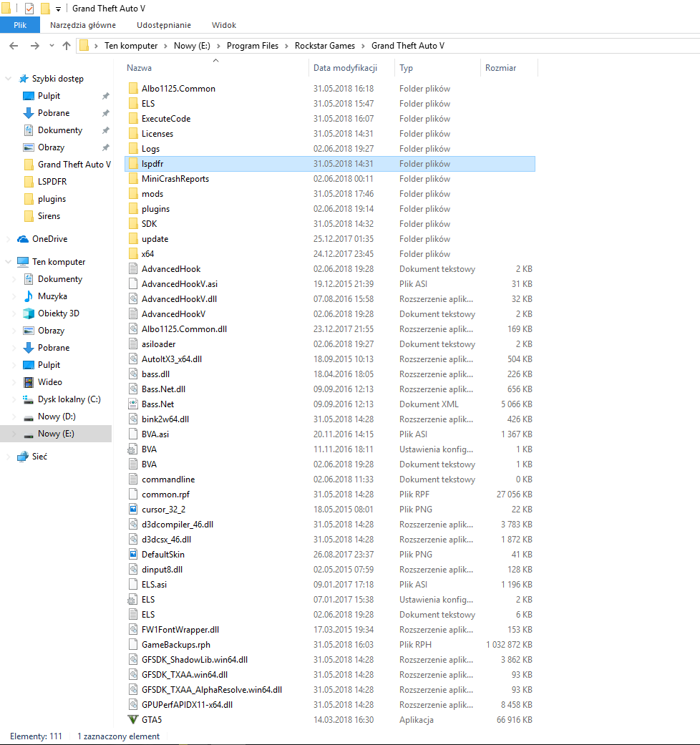Click the OneDrive cloud icon
The image size is (700, 745).
pos(23,238)
